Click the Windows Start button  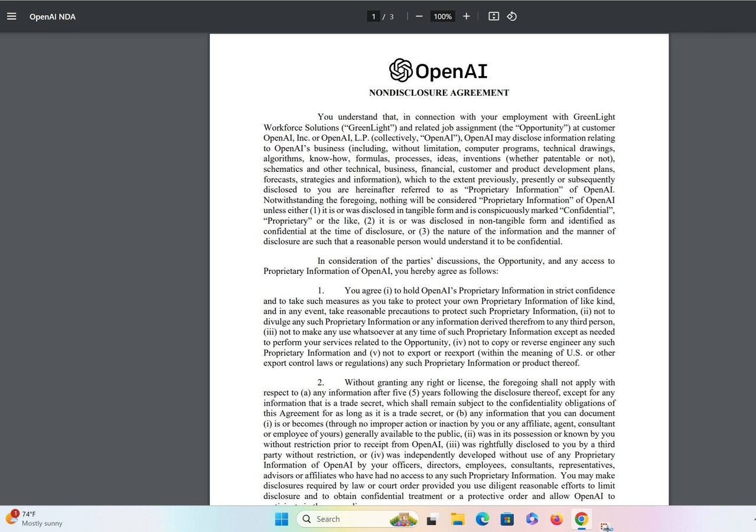(x=282, y=519)
